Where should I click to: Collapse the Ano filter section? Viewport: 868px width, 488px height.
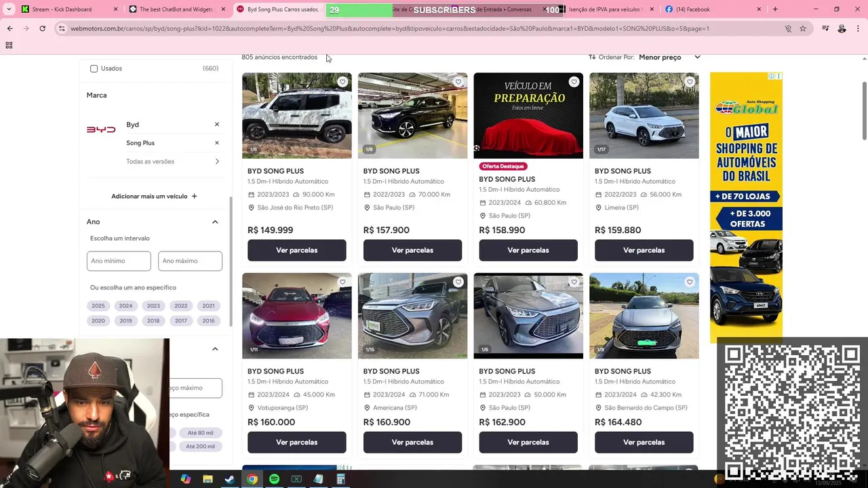(x=215, y=222)
